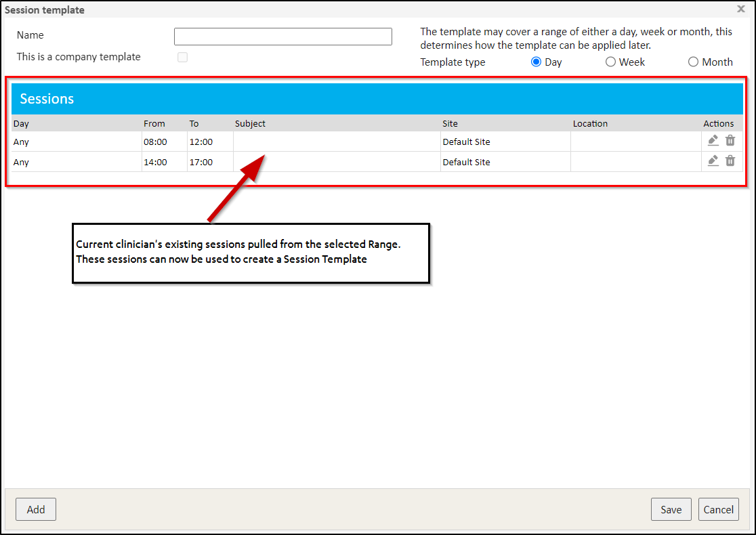
Task: Click the Site column header
Action: [450, 124]
